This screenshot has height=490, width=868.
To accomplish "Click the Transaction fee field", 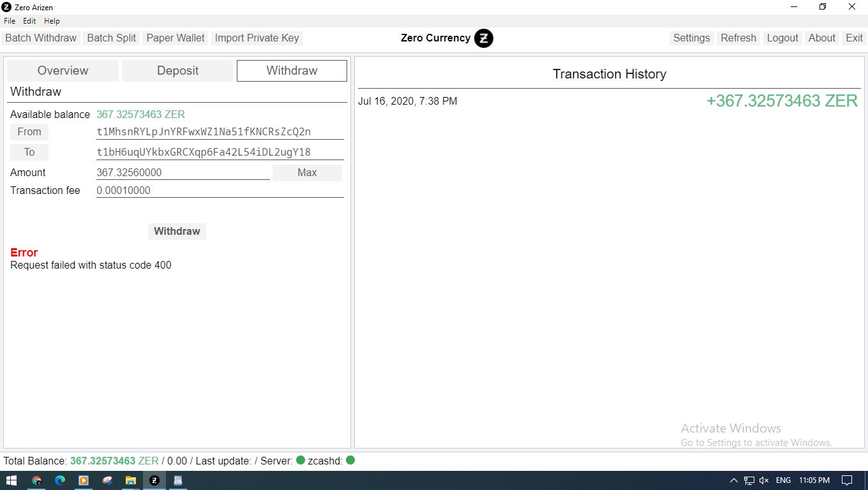I will (x=220, y=191).
